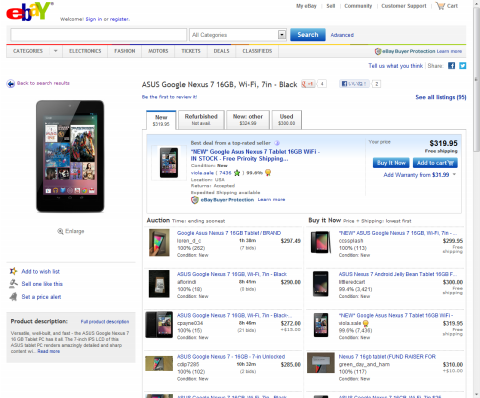This screenshot has width=480, height=398.
Task: Click the back arrow icon
Action: [x=11, y=83]
